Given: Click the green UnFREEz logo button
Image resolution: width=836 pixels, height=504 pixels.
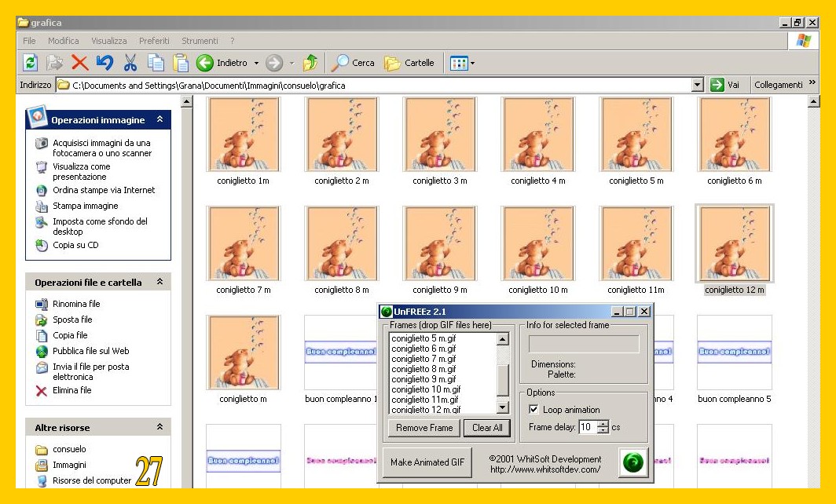Looking at the screenshot, I should pyautogui.click(x=632, y=462).
